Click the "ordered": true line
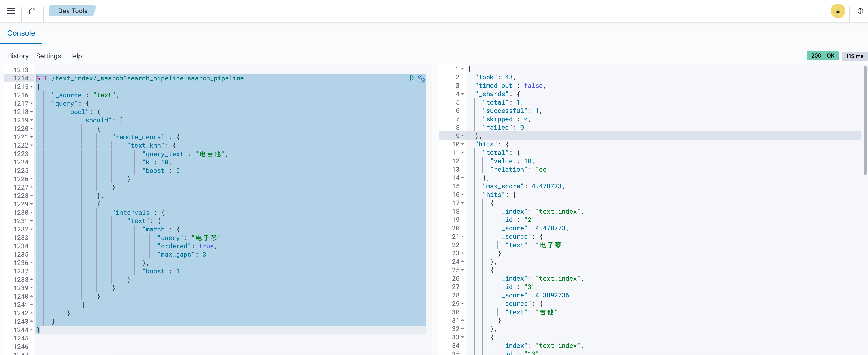Screen dimensions: 868x355 tap(187, 246)
